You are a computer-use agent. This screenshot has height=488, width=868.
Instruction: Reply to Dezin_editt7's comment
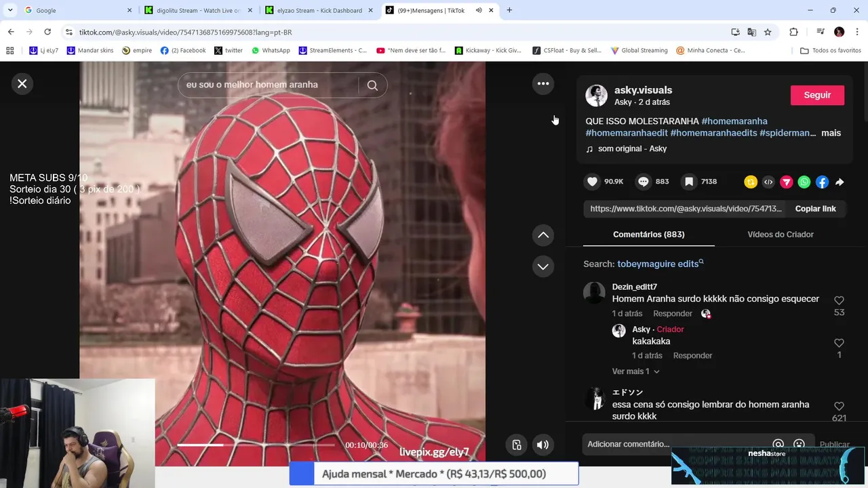673,314
